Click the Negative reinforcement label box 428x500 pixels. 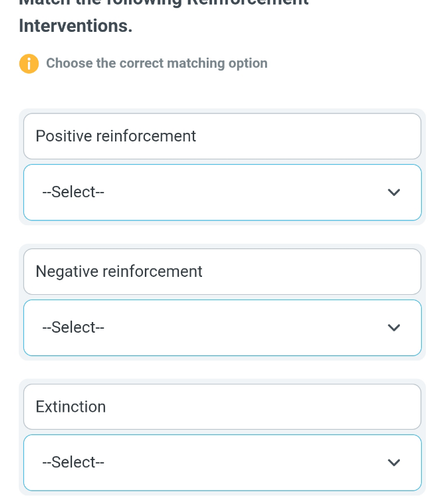(x=222, y=272)
